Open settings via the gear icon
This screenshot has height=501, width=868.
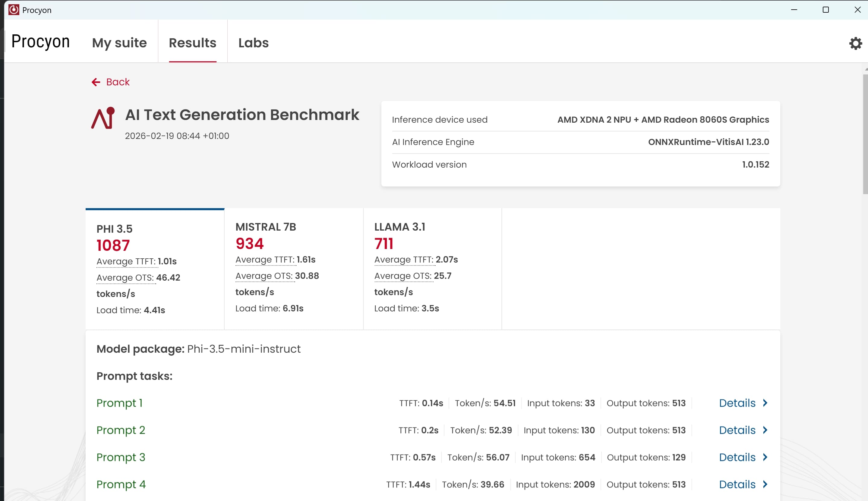click(855, 43)
